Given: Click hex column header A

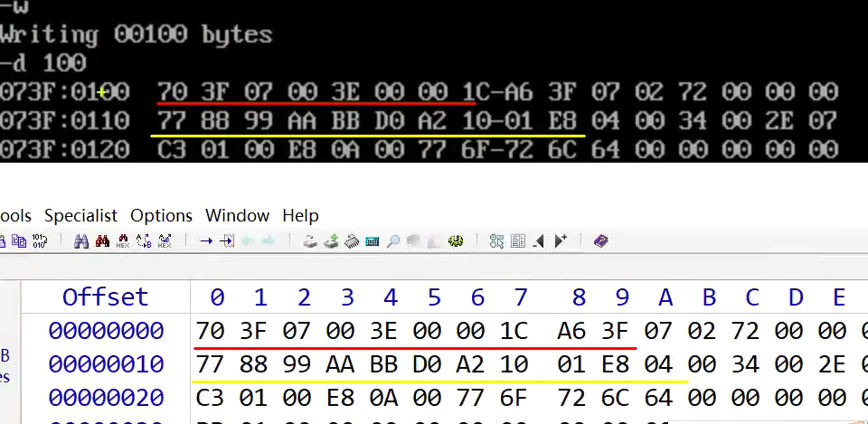Looking at the screenshot, I should click(665, 297).
